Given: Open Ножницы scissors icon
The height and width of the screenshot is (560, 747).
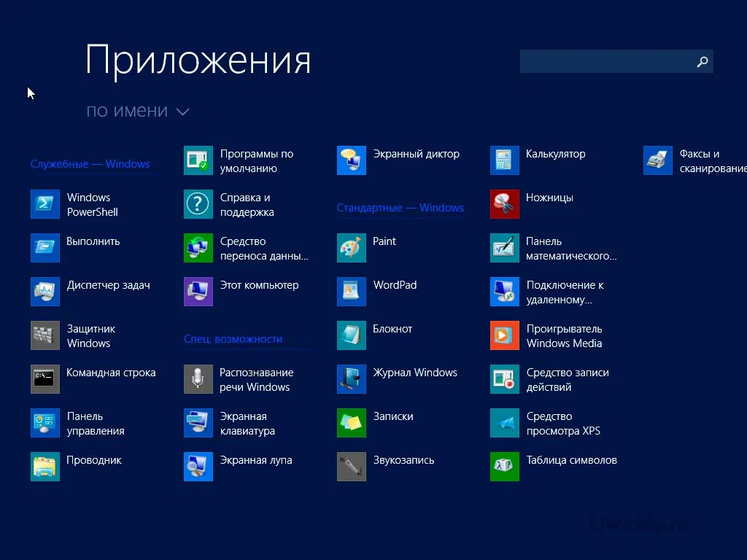Looking at the screenshot, I should tap(505, 204).
